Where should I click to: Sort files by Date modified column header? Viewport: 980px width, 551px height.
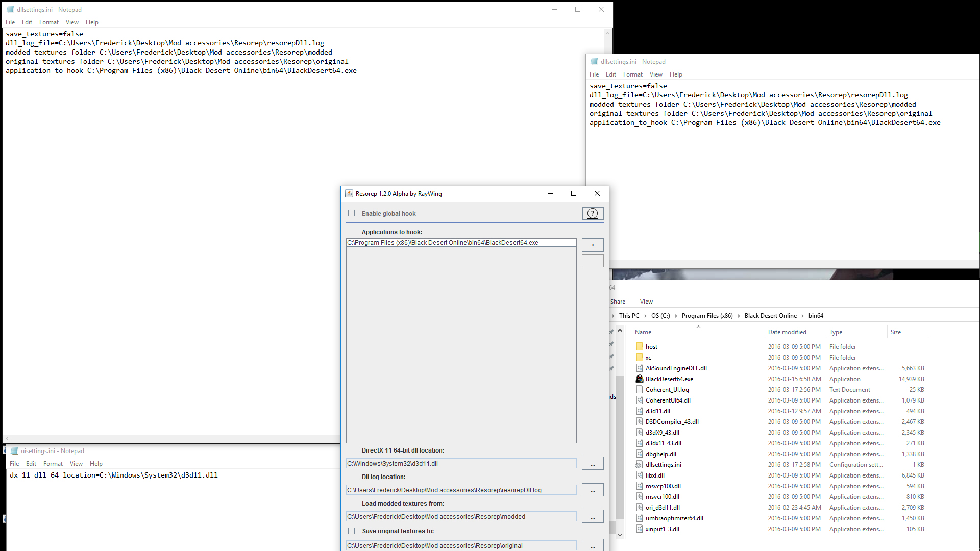tap(787, 332)
